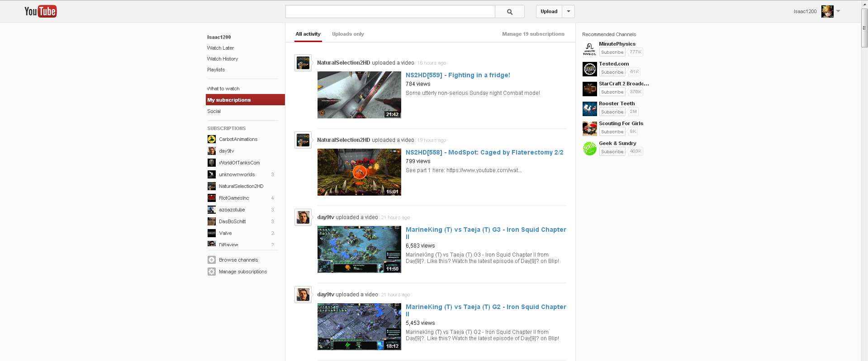The height and width of the screenshot is (361, 868).
Task: Open the Geek & Sundry channel name
Action: (617, 143)
